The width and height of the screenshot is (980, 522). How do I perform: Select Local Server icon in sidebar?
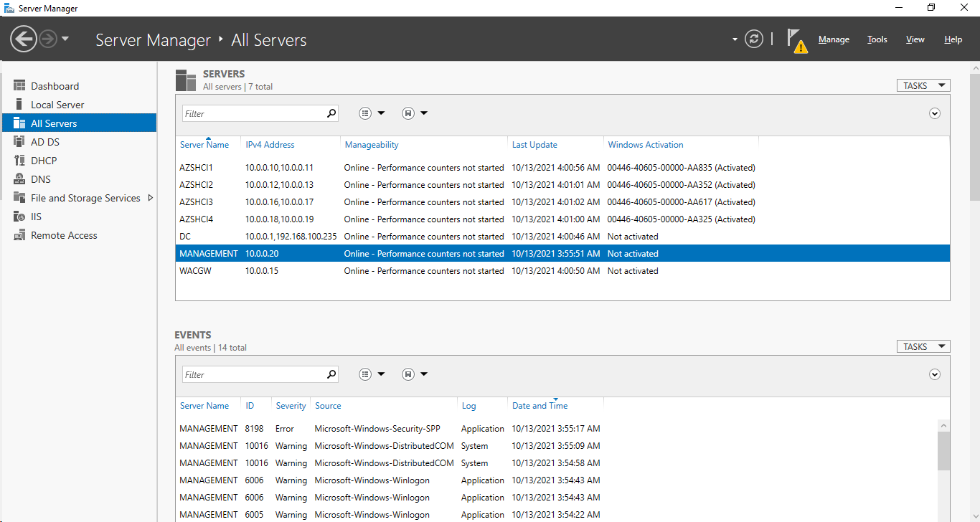click(x=19, y=105)
